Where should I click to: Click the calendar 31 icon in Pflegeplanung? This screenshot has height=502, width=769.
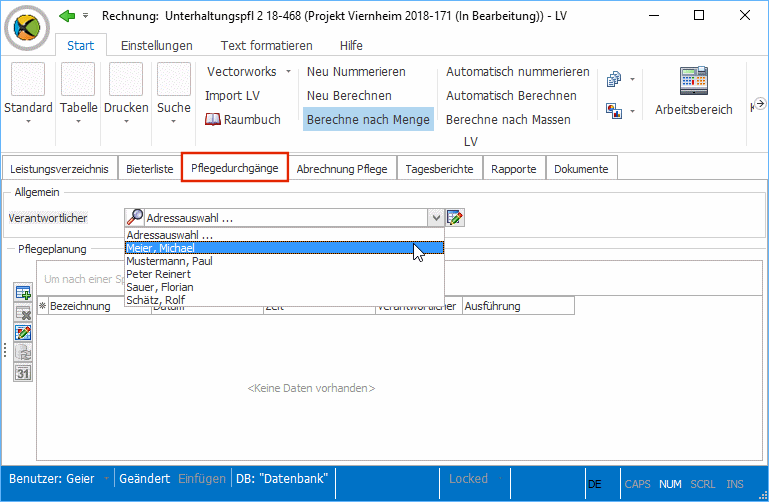click(23, 373)
